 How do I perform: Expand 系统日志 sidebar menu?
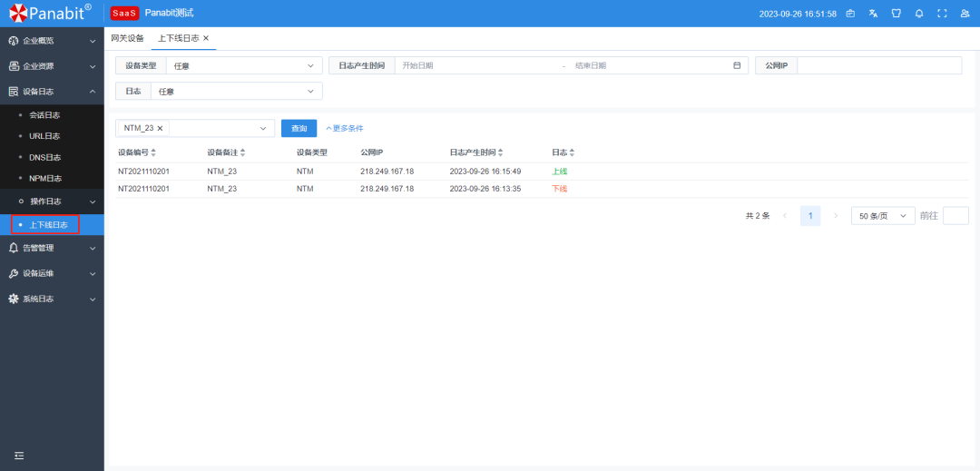click(x=52, y=299)
